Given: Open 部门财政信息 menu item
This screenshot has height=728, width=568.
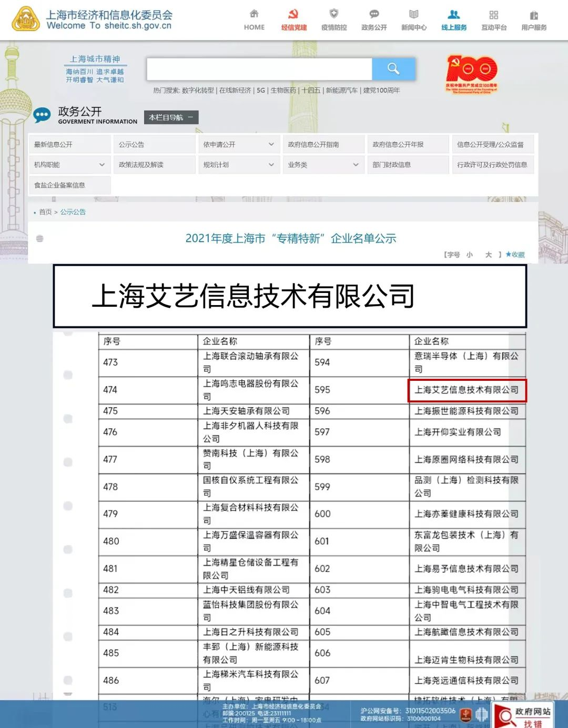Looking at the screenshot, I should click(409, 165).
